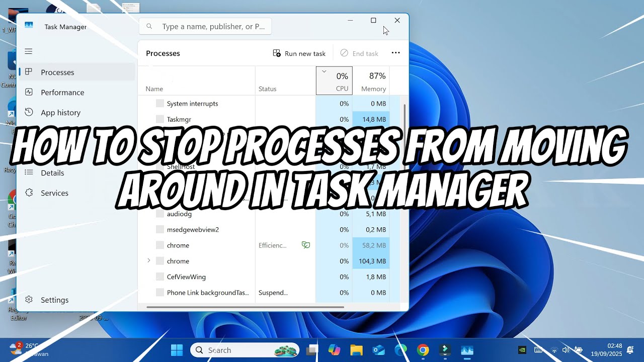Open the three-dot more options menu
This screenshot has height=362, width=644.
coord(396,53)
